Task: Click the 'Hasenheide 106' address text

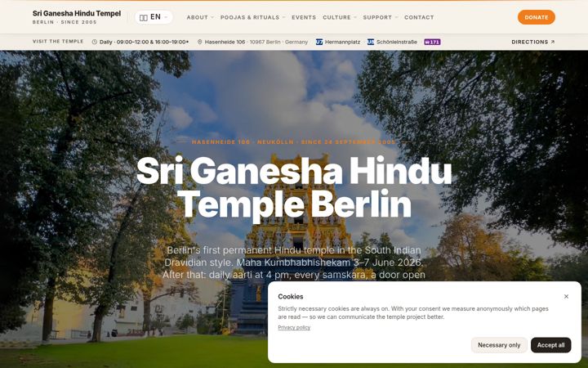Action: click(225, 42)
